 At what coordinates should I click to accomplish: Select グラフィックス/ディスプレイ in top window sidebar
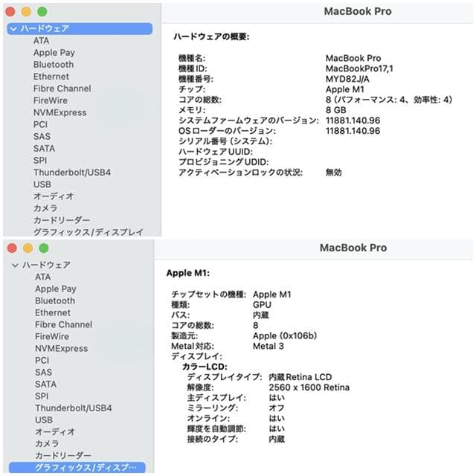pos(88,232)
